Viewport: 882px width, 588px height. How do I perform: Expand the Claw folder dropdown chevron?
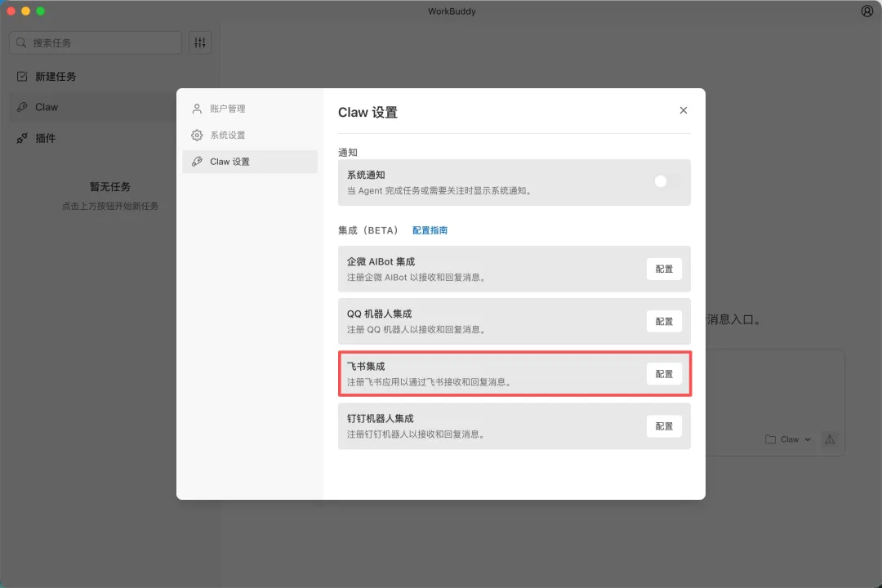[x=808, y=439]
